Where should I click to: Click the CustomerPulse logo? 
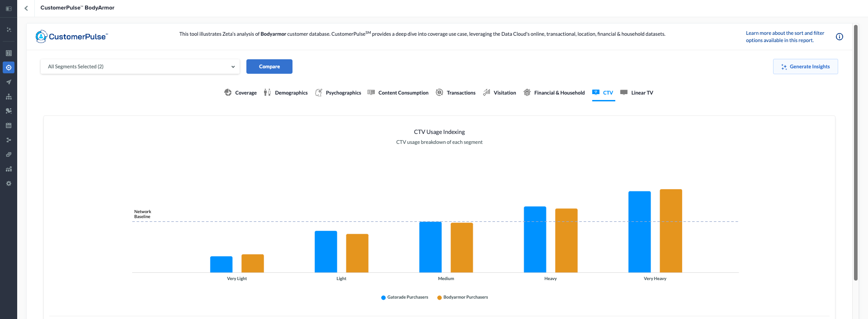click(72, 37)
